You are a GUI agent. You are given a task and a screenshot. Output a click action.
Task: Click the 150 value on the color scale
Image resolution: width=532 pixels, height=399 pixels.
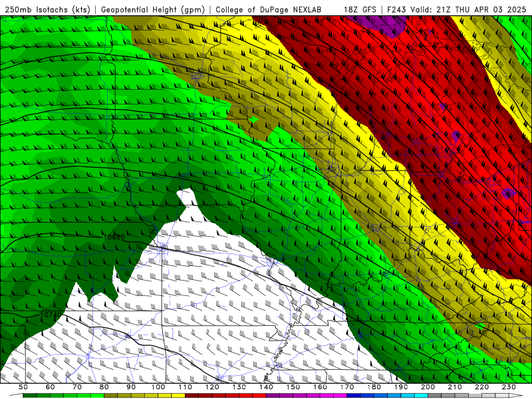click(293, 387)
